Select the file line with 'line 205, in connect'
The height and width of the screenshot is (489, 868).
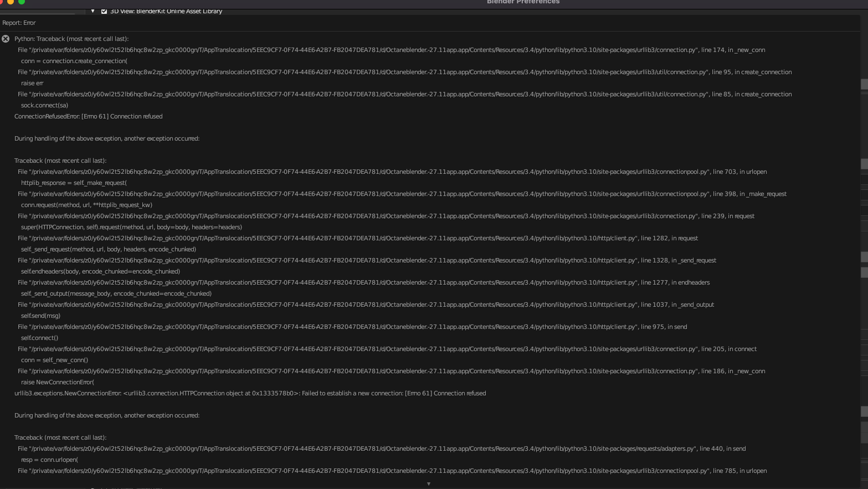pyautogui.click(x=387, y=349)
